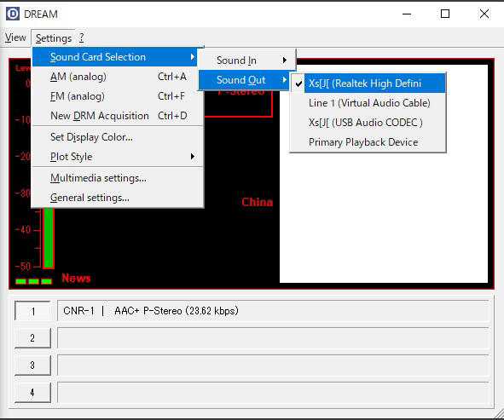The image size is (504, 420).
Task: Choose Primary Playback Device
Action: pyautogui.click(x=368, y=142)
